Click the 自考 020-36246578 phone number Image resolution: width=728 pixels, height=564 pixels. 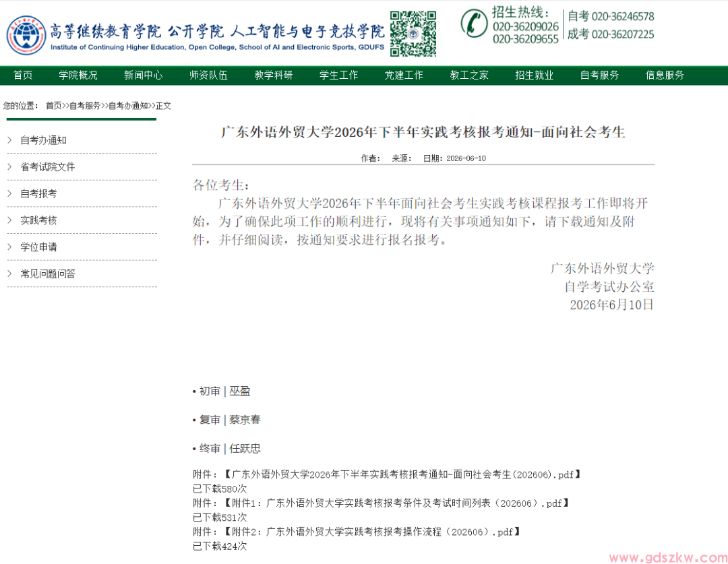tap(611, 16)
